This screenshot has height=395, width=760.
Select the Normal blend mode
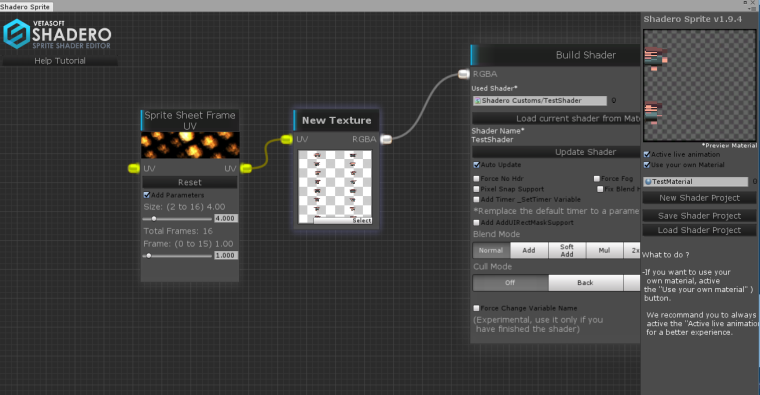click(x=491, y=250)
